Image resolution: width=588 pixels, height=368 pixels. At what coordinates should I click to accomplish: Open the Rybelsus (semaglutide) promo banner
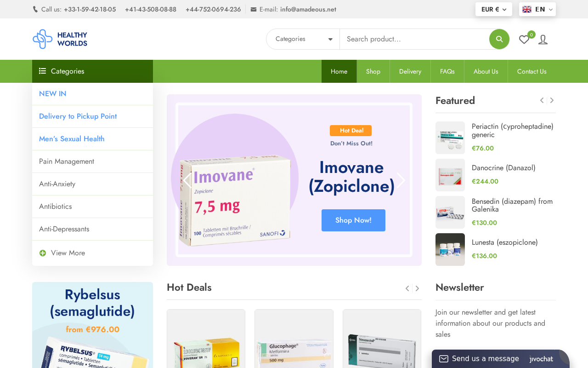click(x=92, y=325)
